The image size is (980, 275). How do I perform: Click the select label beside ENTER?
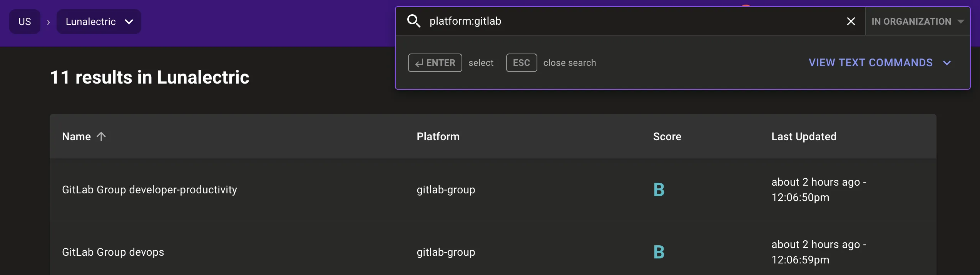point(481,62)
